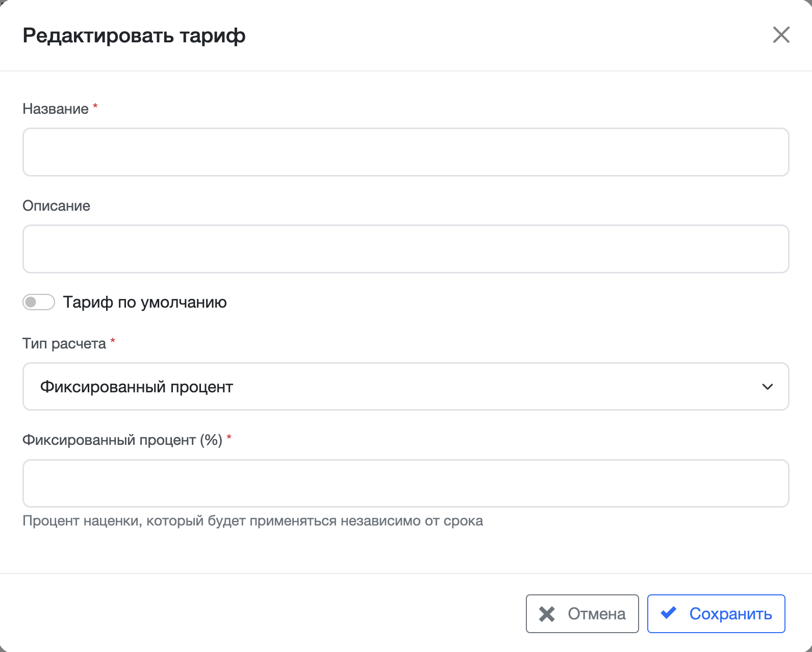Select Фиксированный процент calculation type
Viewport: 812px width, 652px height.
[x=405, y=387]
